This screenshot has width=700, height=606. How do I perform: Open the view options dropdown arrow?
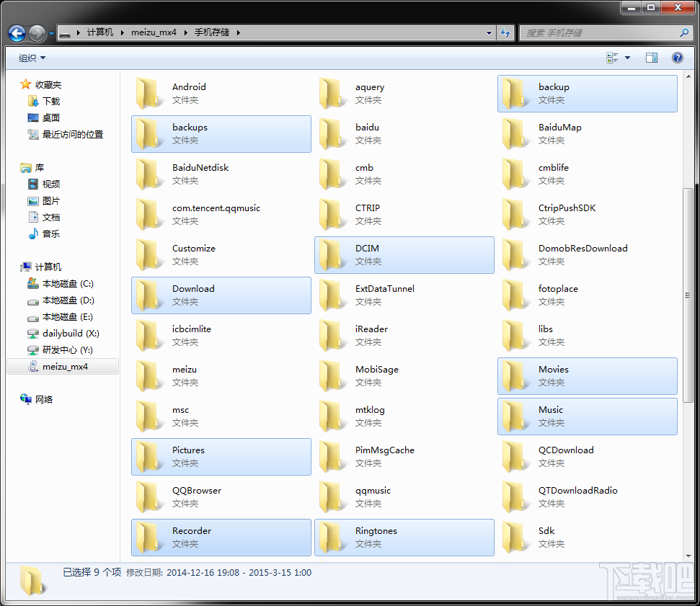(x=627, y=58)
